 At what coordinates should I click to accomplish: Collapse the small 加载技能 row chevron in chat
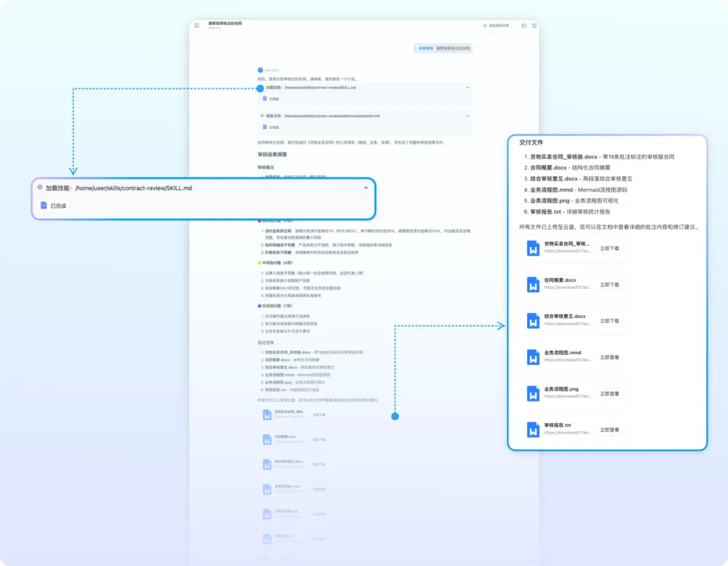coord(468,88)
